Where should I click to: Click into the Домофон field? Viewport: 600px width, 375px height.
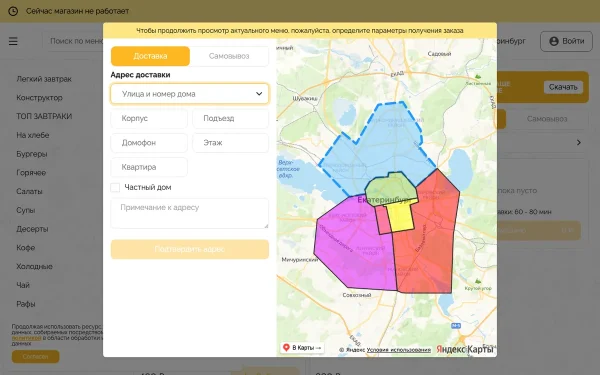click(x=149, y=143)
